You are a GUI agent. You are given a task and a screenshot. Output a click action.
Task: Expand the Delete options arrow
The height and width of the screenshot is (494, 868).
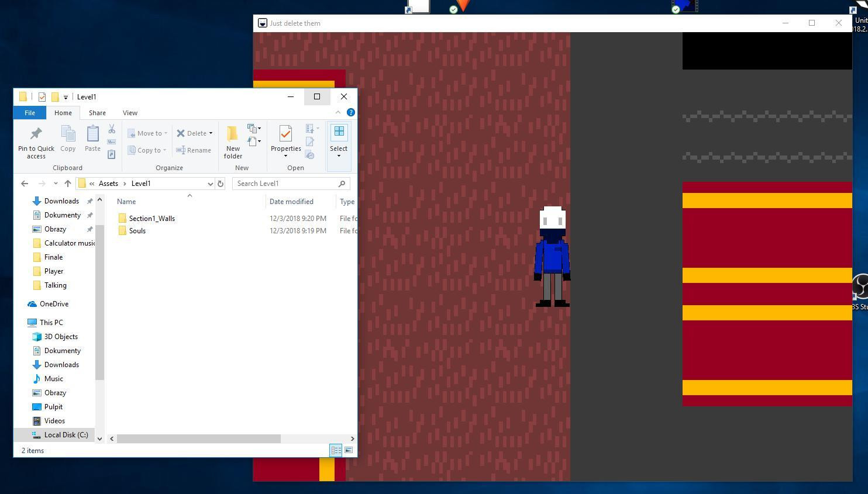211,133
